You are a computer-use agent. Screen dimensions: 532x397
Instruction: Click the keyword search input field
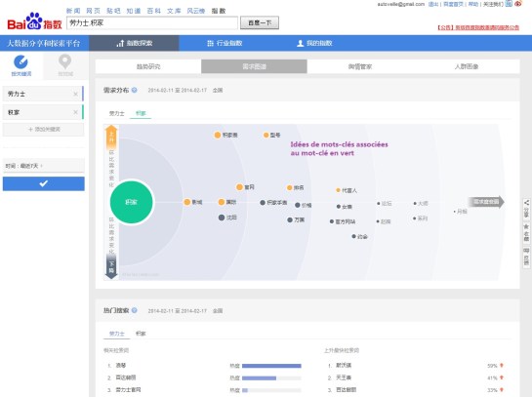click(x=152, y=23)
